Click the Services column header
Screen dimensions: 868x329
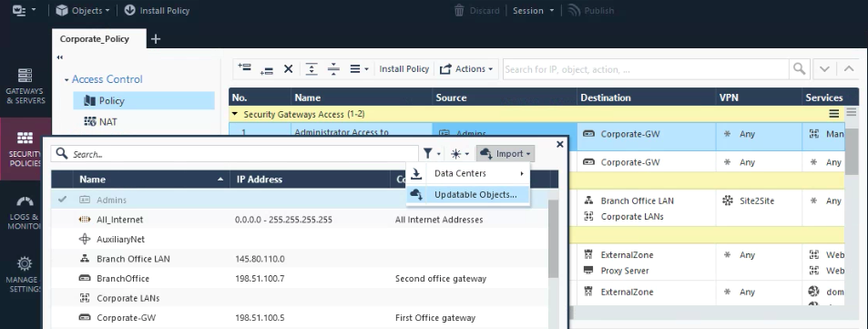(x=823, y=98)
